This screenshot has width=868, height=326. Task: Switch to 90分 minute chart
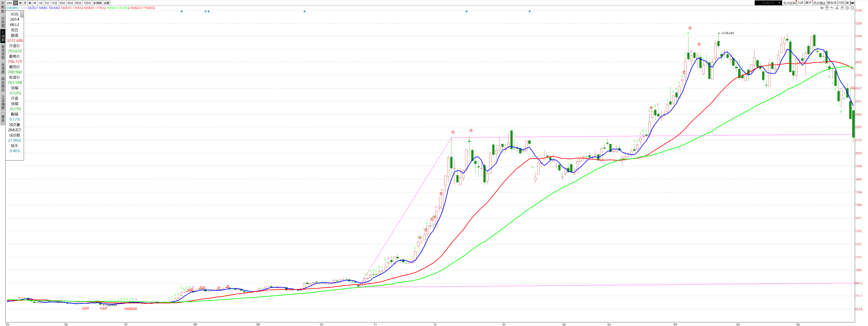pyautogui.click(x=78, y=3)
